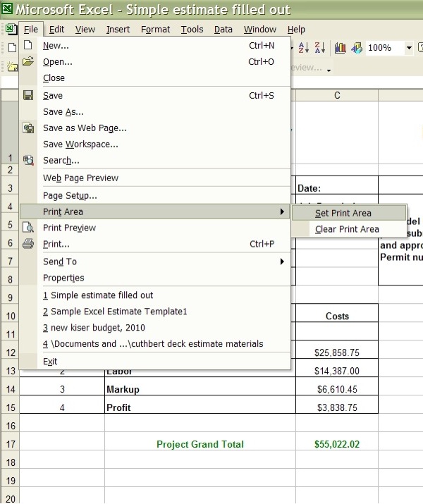Select Print Preview in the File menu
The height and width of the screenshot is (504, 423).
pyautogui.click(x=69, y=228)
